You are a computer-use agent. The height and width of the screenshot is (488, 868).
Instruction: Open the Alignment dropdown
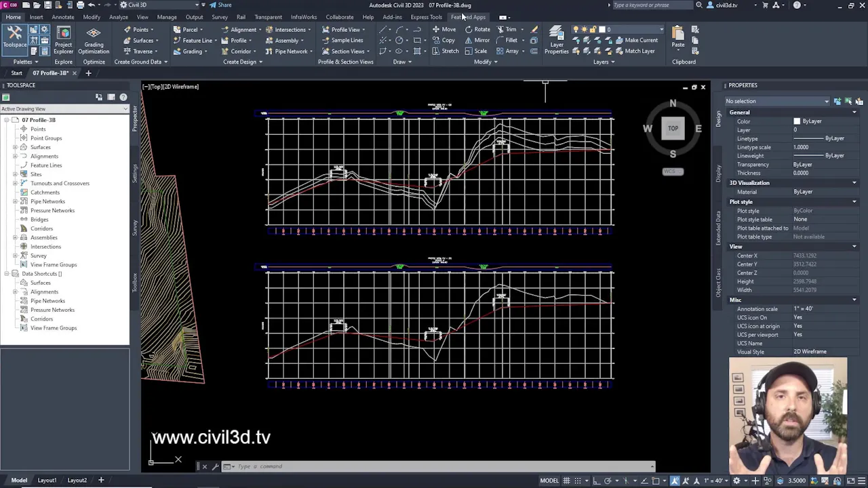click(243, 29)
